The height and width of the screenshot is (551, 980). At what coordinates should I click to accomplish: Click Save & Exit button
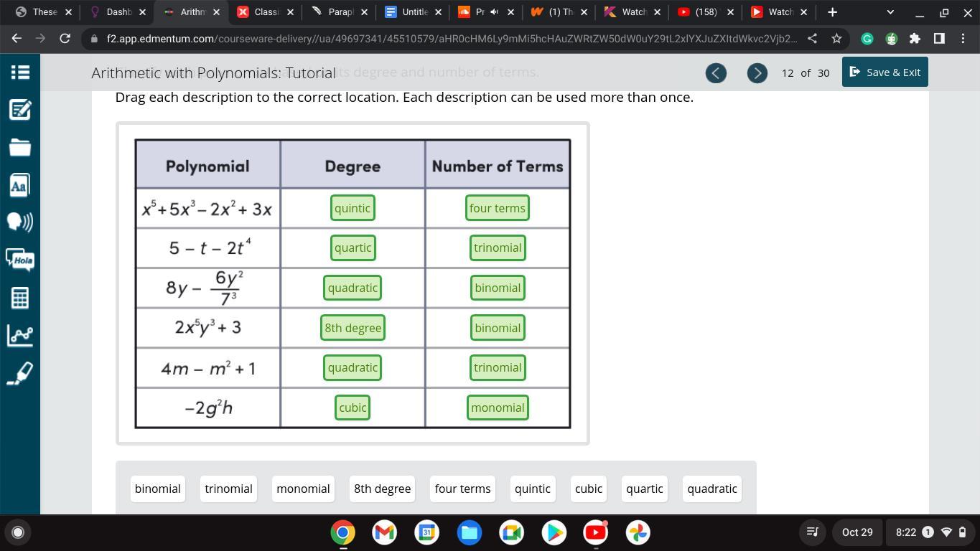tap(885, 72)
